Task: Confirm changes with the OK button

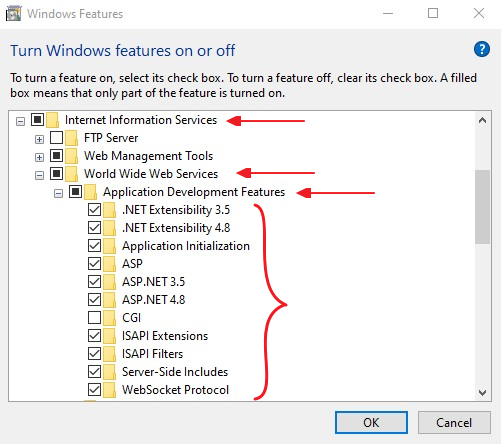Action: click(371, 423)
